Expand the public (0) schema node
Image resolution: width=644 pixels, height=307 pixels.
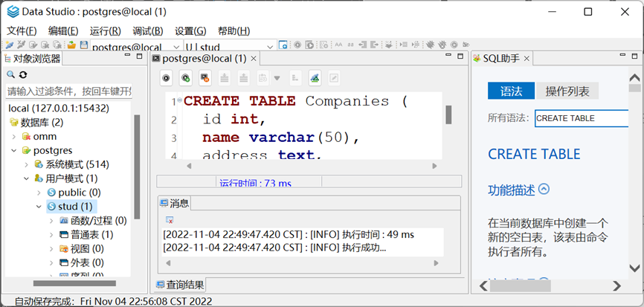(x=39, y=193)
